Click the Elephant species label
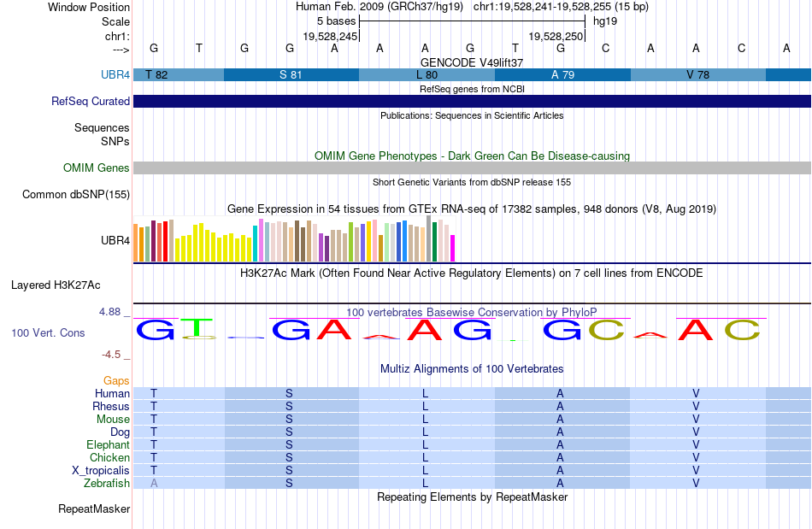812x529 pixels. 109,444
